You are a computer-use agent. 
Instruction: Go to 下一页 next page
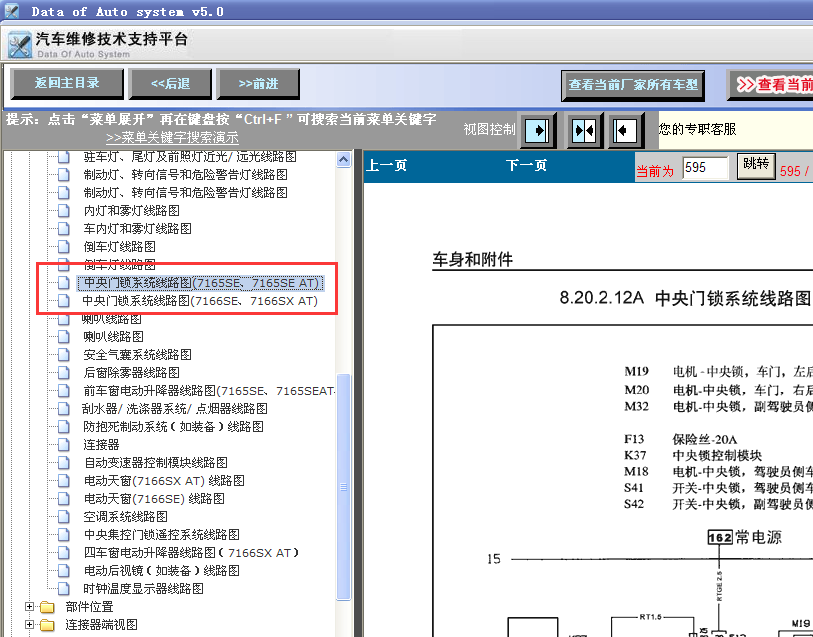pos(526,165)
